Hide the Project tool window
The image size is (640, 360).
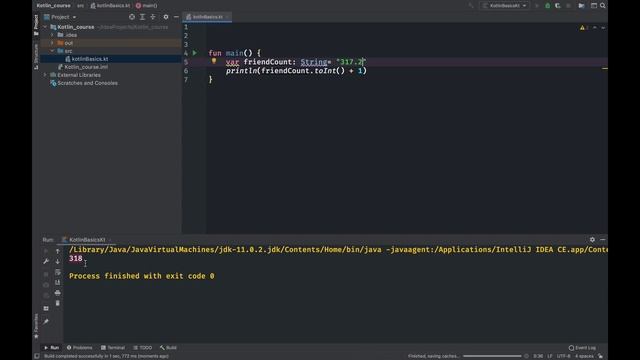point(176,17)
